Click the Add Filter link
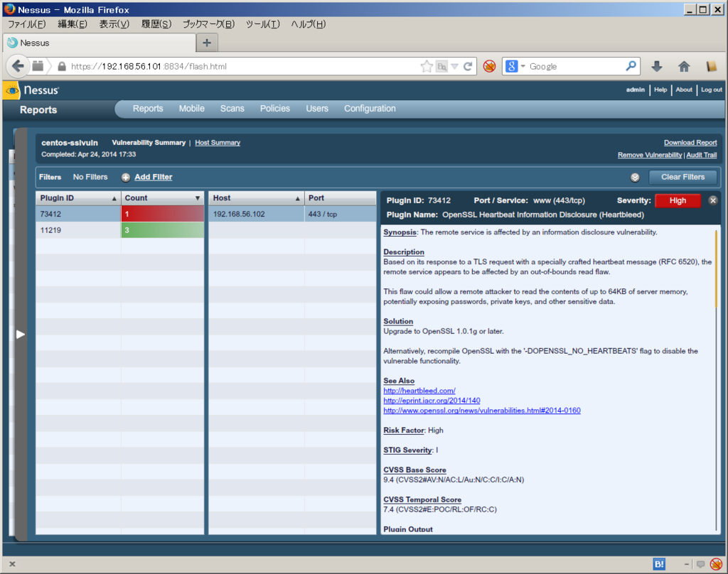The image size is (728, 574). coord(154,178)
